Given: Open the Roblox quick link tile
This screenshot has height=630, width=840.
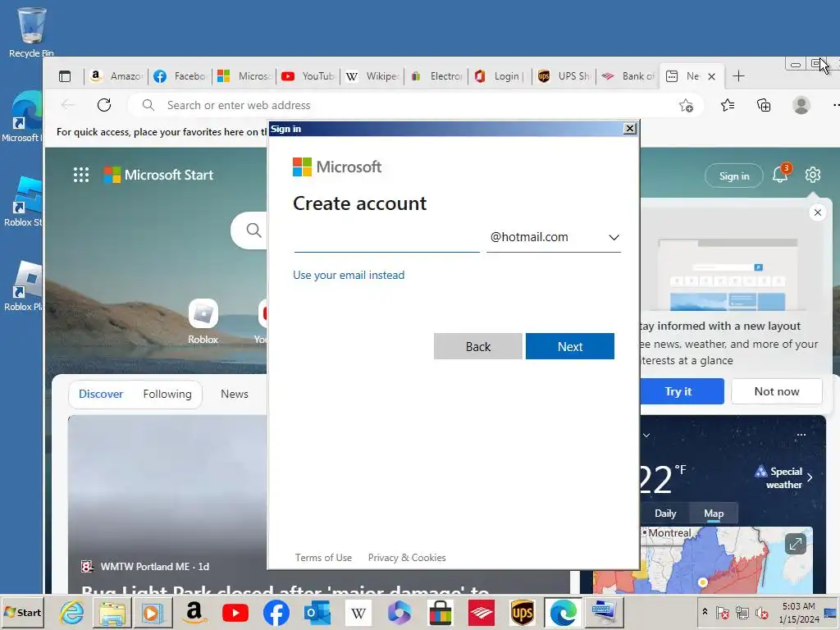Looking at the screenshot, I should pyautogui.click(x=203, y=322).
